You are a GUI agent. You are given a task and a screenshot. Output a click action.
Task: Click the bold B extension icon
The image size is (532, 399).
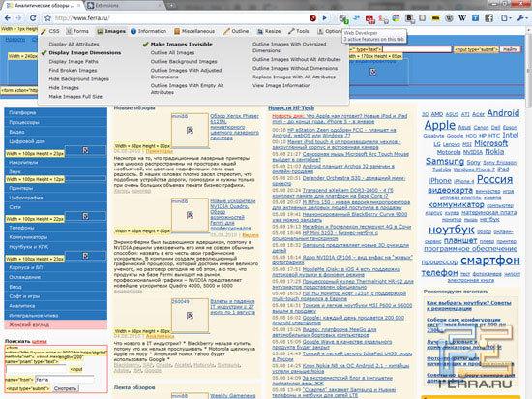click(409, 18)
